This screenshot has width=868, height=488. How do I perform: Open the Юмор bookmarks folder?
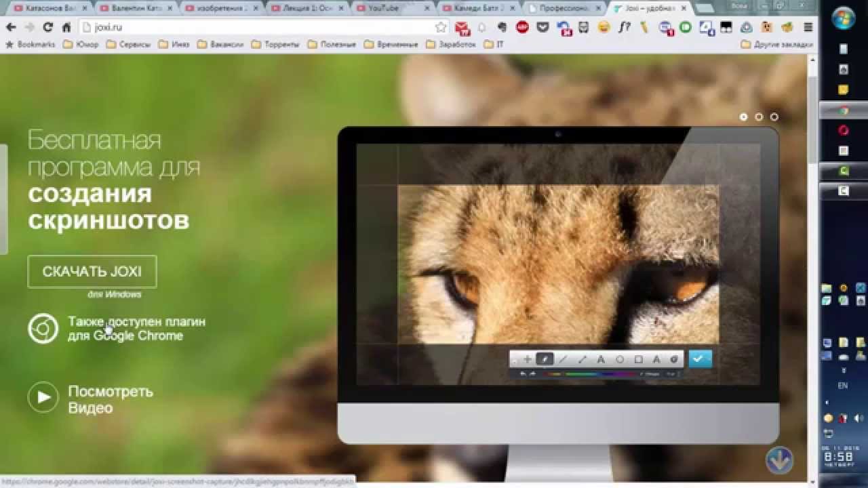tap(81, 45)
